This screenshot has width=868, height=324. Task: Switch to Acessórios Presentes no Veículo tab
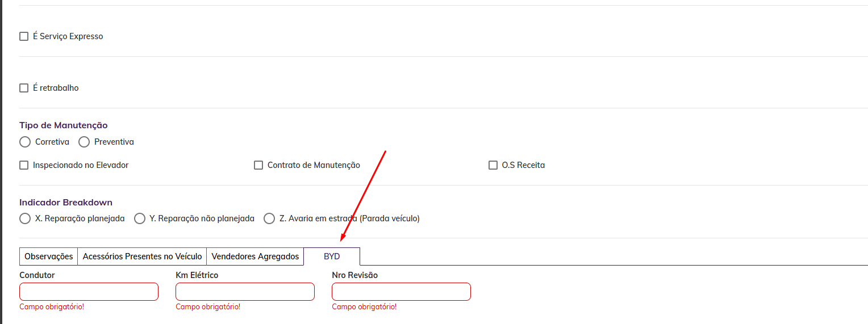142,256
